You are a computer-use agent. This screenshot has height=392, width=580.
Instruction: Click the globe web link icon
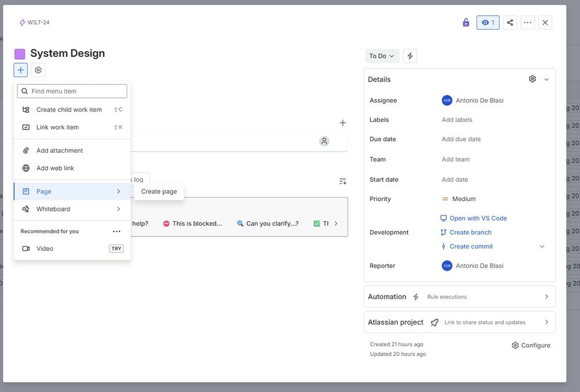[x=26, y=168]
